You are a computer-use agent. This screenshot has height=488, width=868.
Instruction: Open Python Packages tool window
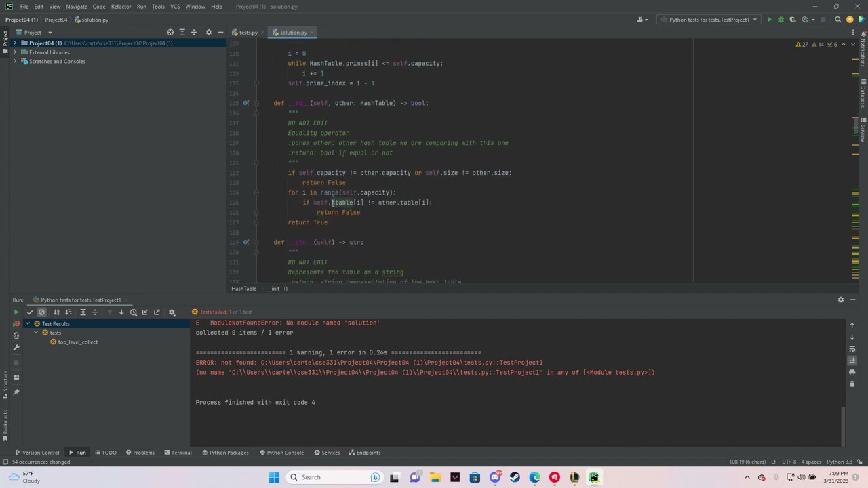(x=225, y=453)
